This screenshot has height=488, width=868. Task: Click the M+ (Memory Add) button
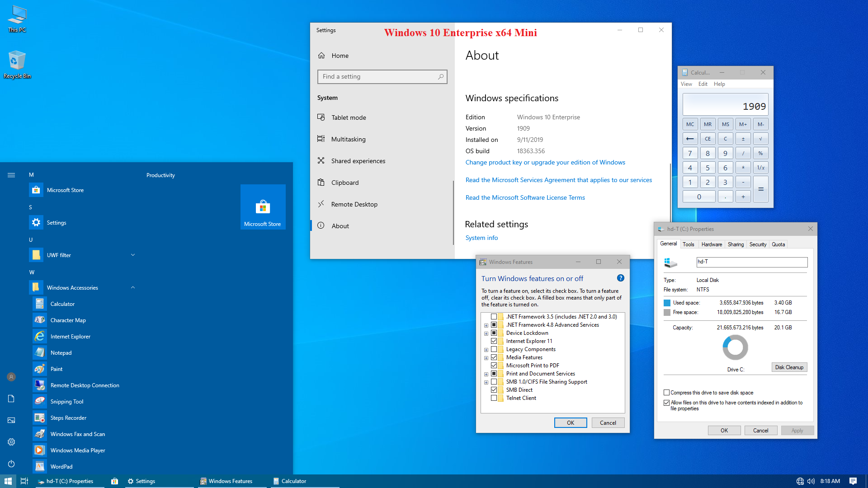click(x=743, y=124)
